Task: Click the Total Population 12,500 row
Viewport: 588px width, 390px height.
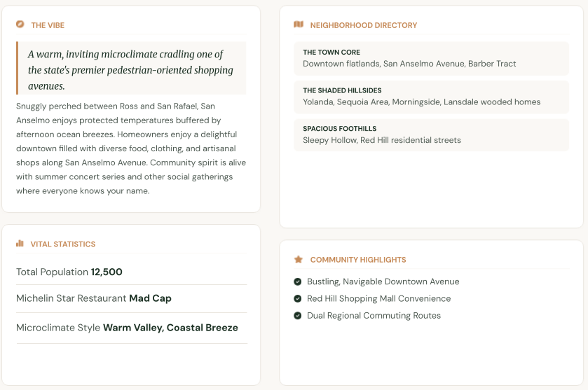Action: click(132, 272)
